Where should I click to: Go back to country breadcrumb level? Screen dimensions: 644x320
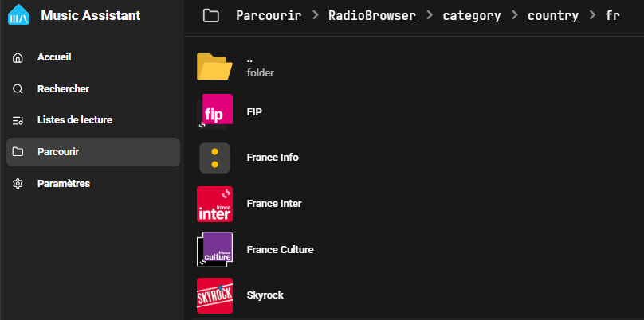(x=553, y=16)
